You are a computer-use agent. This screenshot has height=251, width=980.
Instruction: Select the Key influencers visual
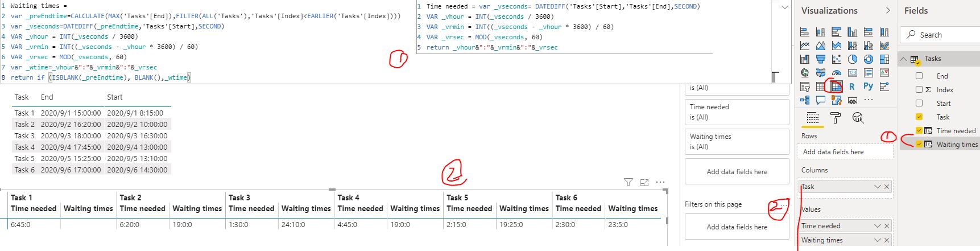point(884,87)
